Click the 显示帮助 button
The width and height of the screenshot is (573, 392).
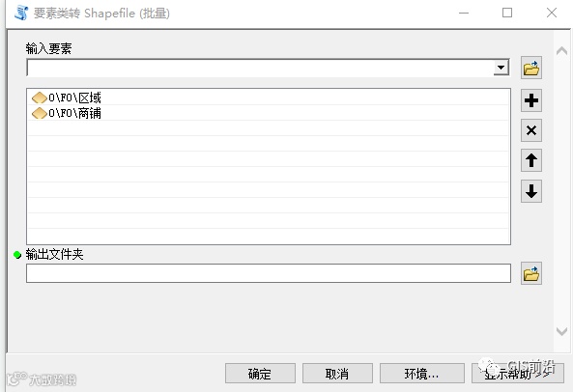pyautogui.click(x=518, y=374)
